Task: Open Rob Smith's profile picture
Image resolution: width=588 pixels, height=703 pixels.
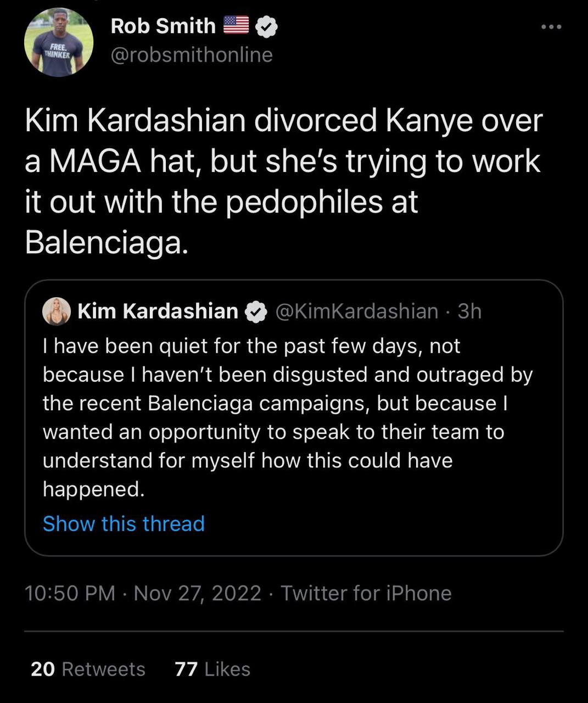Action: [59, 42]
